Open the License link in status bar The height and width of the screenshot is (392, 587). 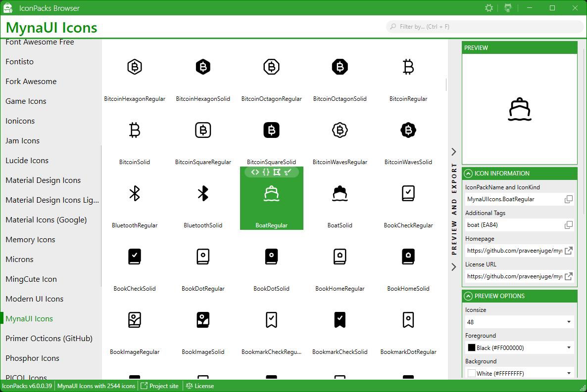click(200, 386)
